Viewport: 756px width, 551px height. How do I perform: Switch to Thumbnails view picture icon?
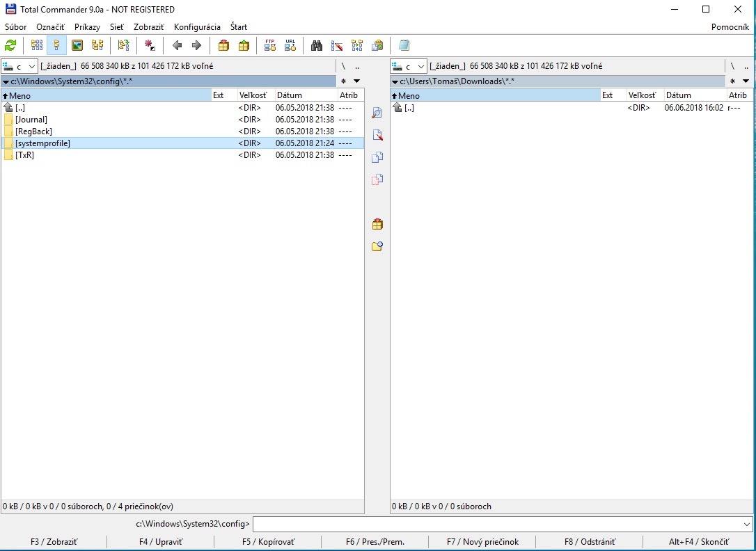tap(77, 45)
